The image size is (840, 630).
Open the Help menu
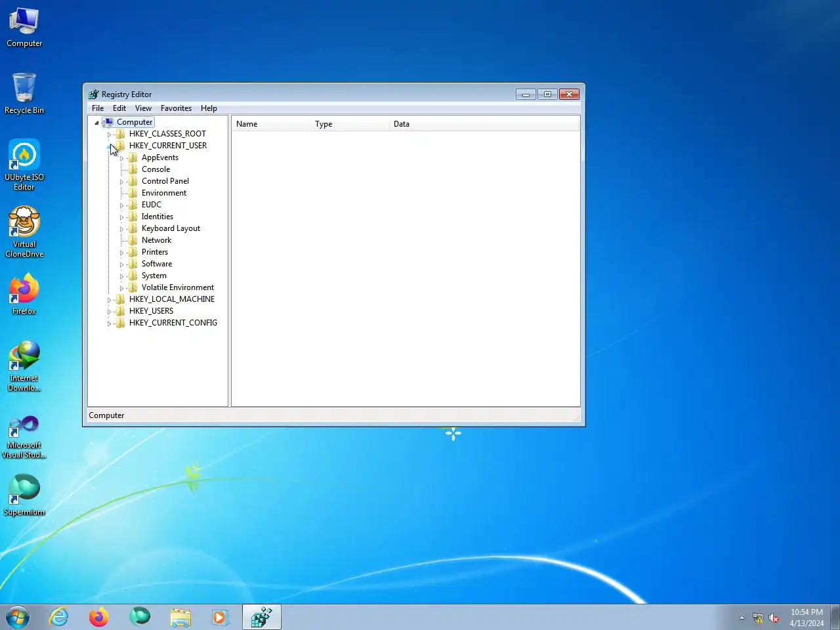209,108
